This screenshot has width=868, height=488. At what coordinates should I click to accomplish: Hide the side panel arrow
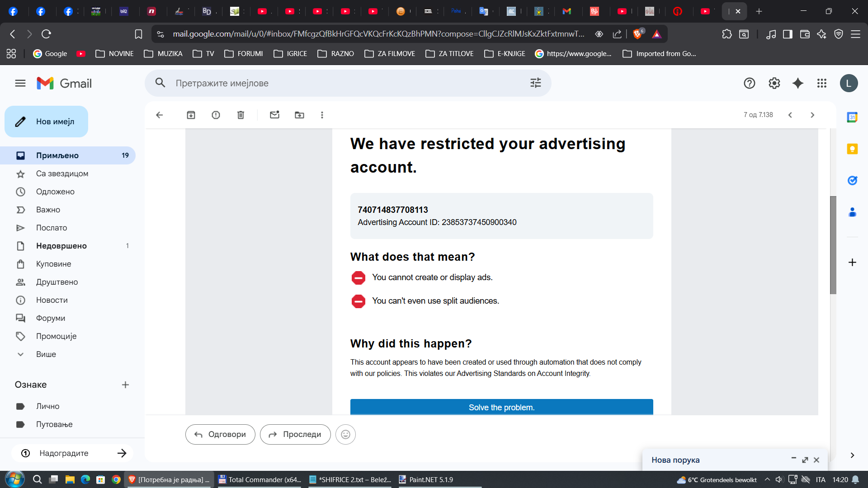(x=852, y=455)
